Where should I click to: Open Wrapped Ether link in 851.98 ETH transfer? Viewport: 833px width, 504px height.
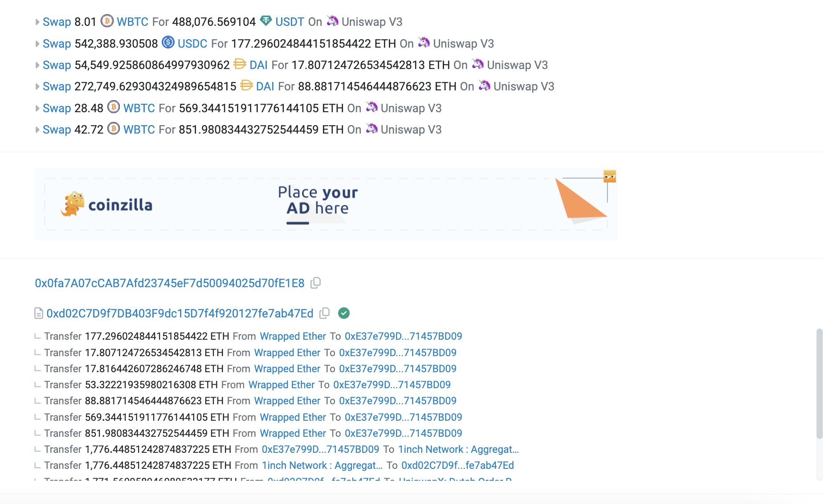tap(293, 433)
